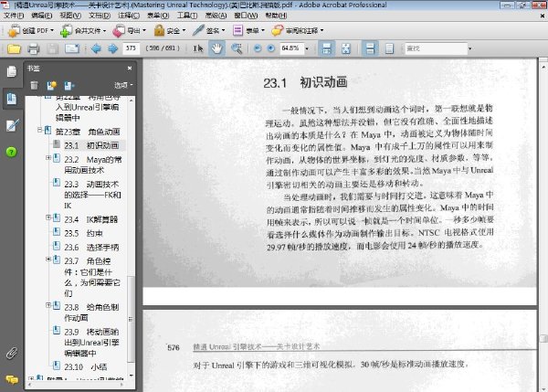The image size is (548, 392).
Task: Open the 帮助(H) menu
Action: click(276, 16)
